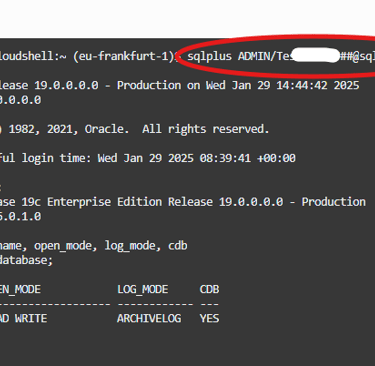Click the CDB column header
The height and width of the screenshot is (366, 375).
pos(210,289)
